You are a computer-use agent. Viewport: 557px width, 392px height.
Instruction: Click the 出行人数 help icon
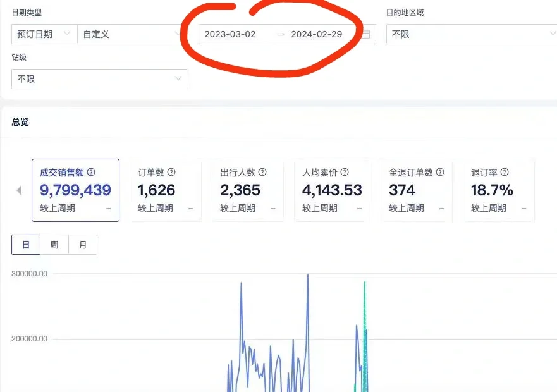click(262, 171)
